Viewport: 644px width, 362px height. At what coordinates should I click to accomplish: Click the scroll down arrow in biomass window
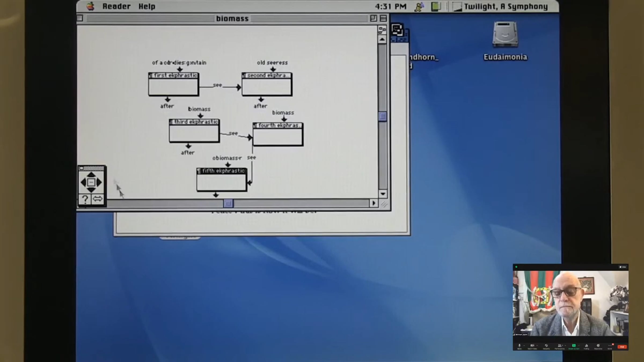pos(383,194)
